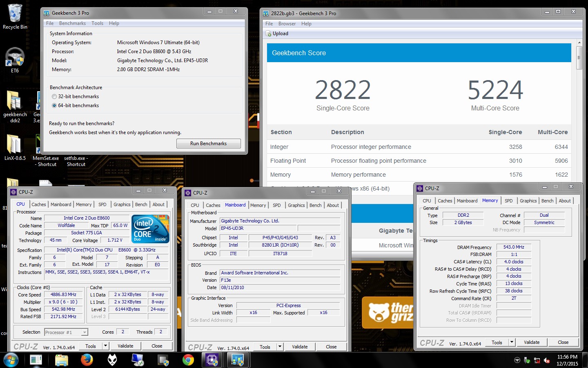
Task: Open the Browser menu in results window
Action: 287,24
